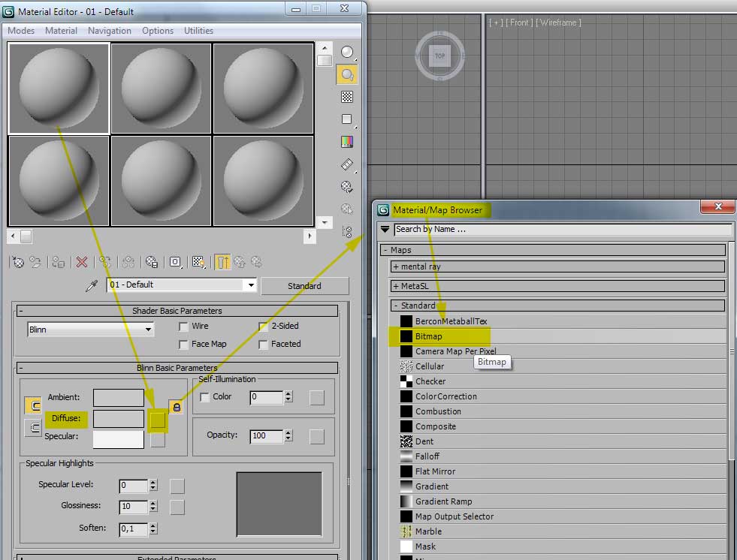Screen dimensions: 737x560
Task: Click the Get Material icon
Action: [18, 262]
